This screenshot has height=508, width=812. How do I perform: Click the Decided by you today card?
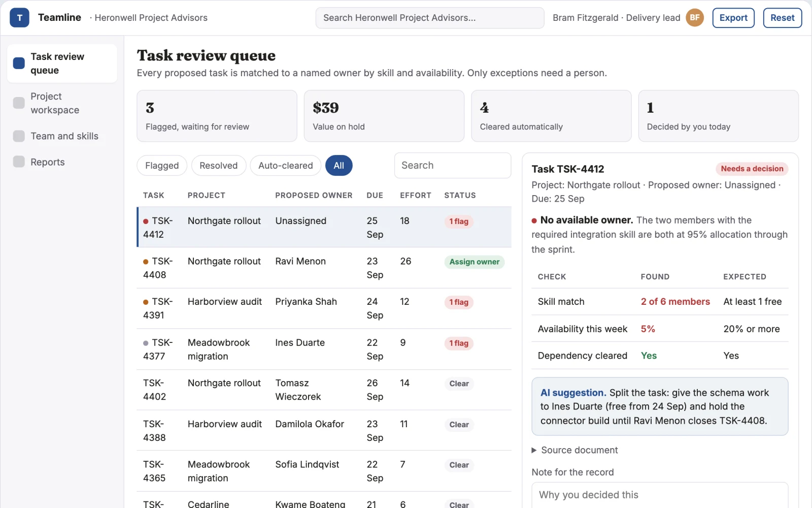click(x=718, y=116)
